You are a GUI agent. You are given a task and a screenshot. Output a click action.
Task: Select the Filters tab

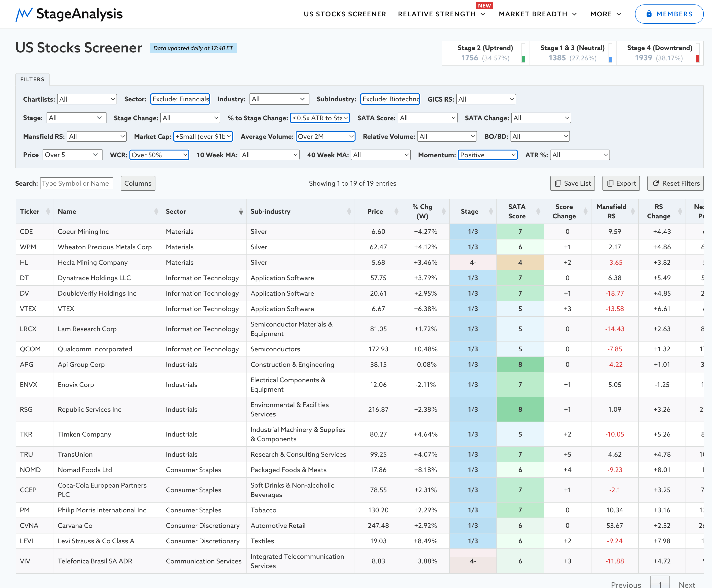click(33, 79)
